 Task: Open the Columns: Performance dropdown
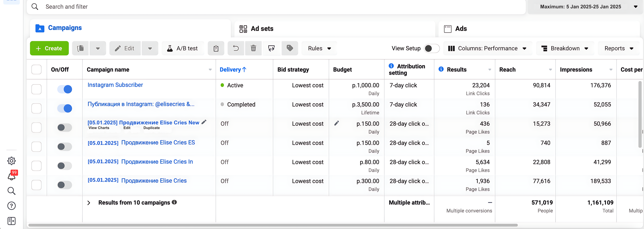[x=487, y=48]
